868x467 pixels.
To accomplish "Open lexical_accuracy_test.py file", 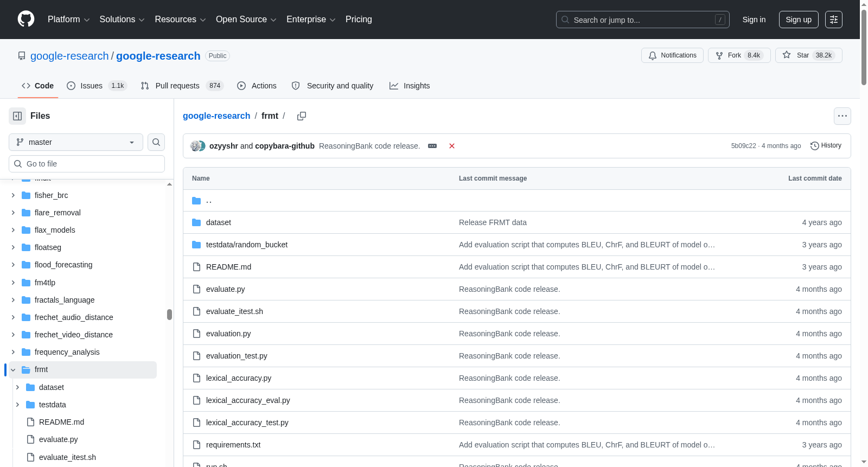I will point(247,423).
